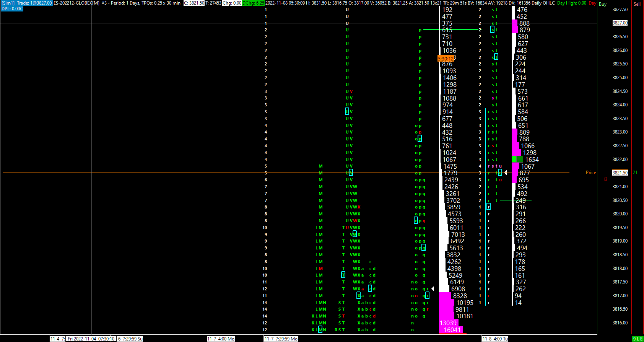Screen dimensions: 644x342
Task: Click the 16041 magenta volume bar
Action: tap(451, 330)
